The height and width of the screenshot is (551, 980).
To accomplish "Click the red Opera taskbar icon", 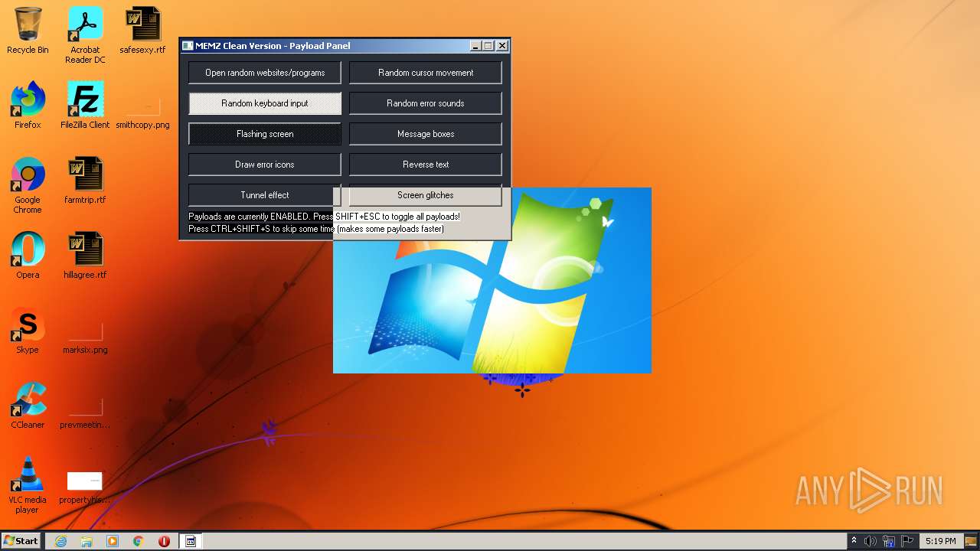I will point(164,541).
